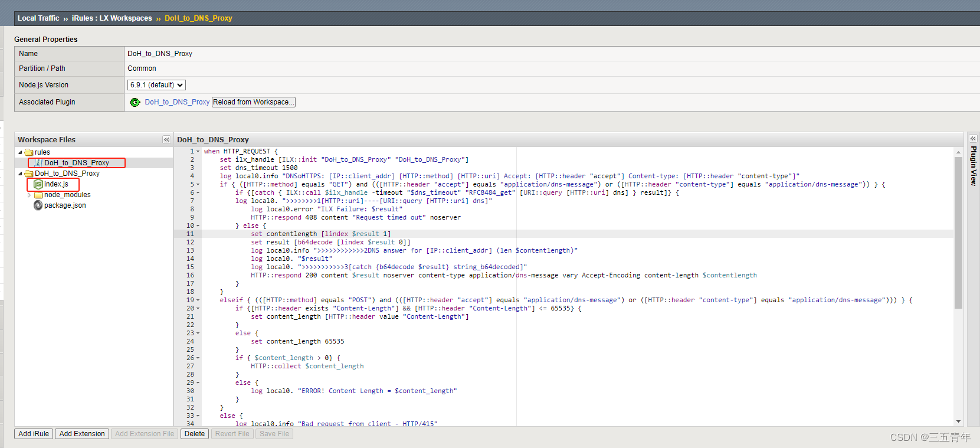The image size is (980, 448).
Task: Click the index.js Node.js file icon
Action: 38,184
